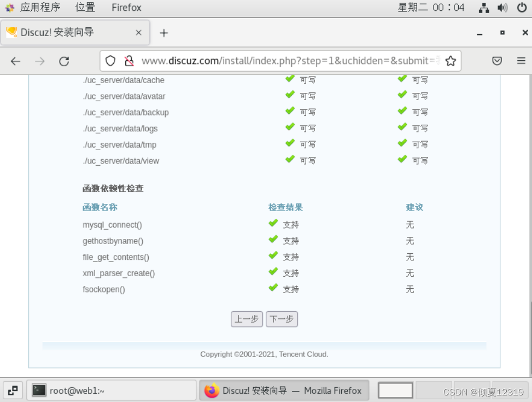
Task: Click the ./uc_server/data/tmp path
Action: coord(119,145)
